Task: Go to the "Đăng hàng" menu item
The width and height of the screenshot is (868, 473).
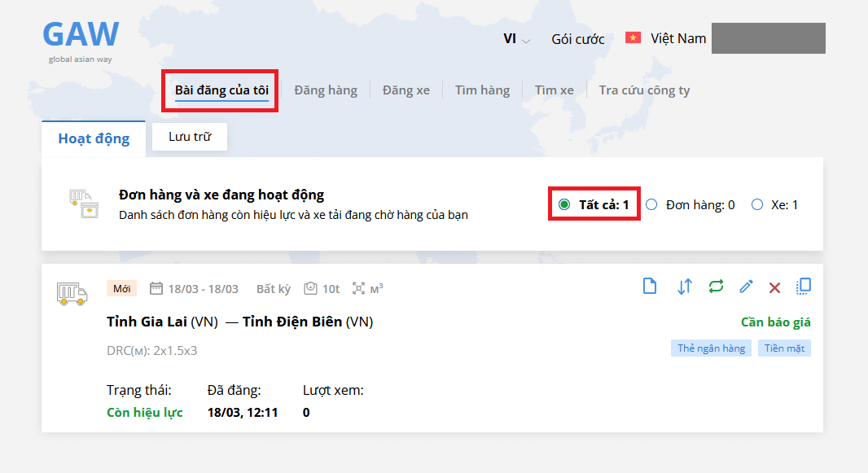Action: tap(326, 90)
